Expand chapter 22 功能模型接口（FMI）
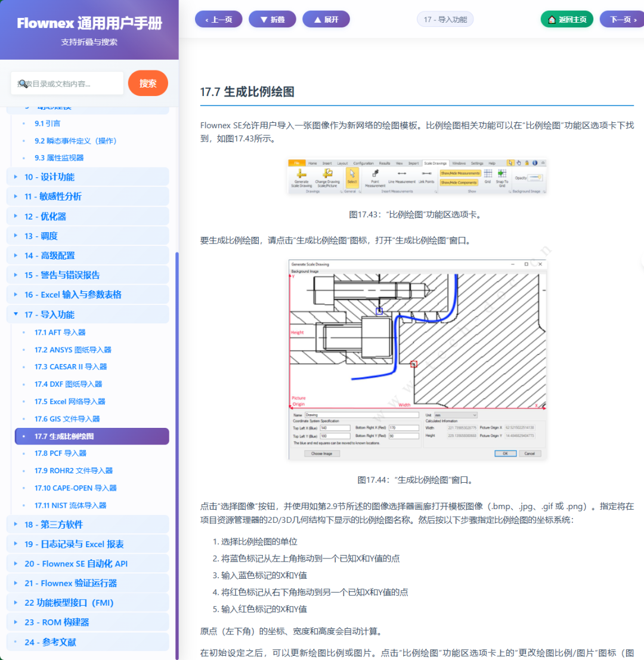644x660 pixels. pos(88,603)
